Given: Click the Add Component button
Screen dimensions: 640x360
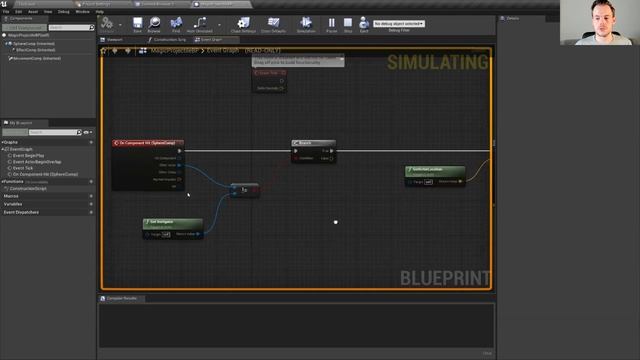Looking at the screenshot, I should [x=24, y=27].
